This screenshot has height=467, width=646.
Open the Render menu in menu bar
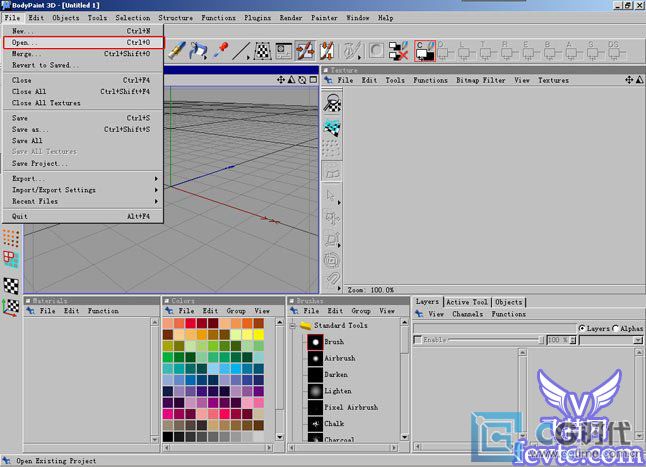[291, 18]
